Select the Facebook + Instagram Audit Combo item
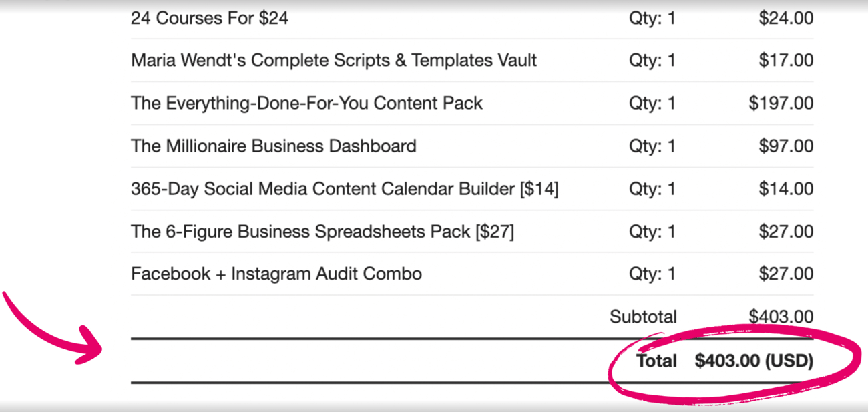Screen dimensions: 868x412 (276, 274)
